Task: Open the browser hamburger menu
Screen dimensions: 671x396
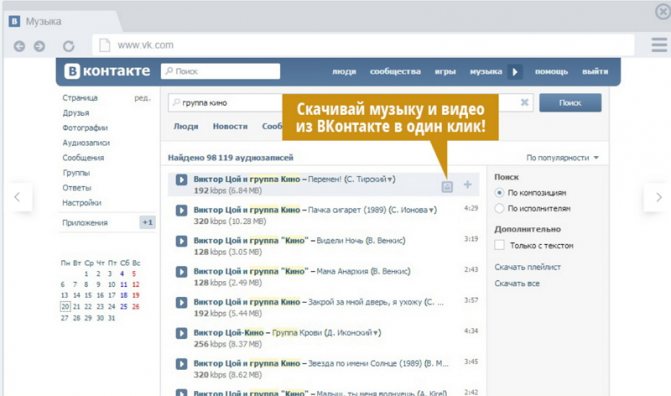Action: pyautogui.click(x=659, y=45)
